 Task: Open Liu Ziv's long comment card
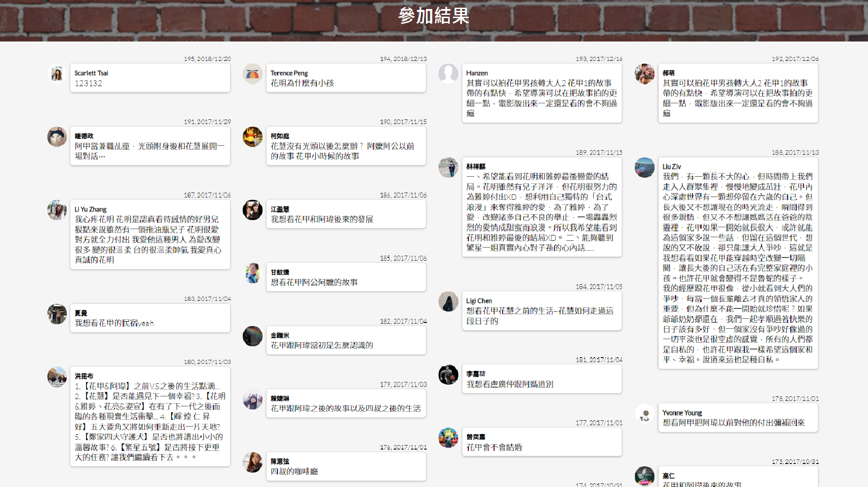[x=738, y=263]
